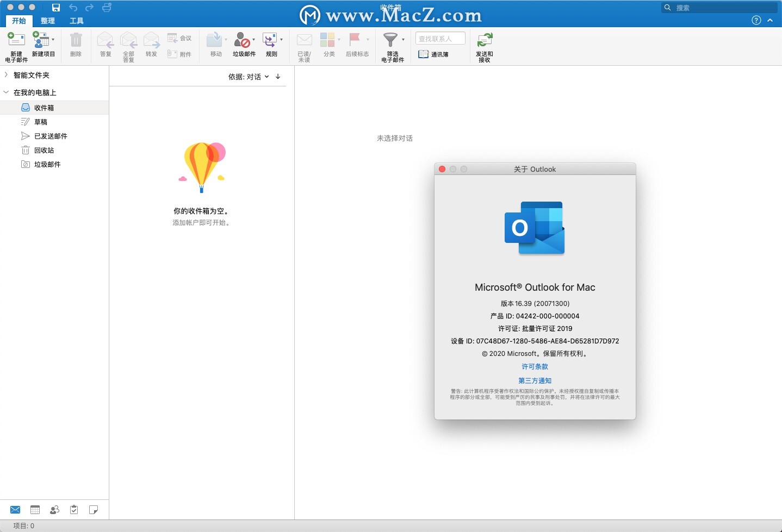Collapse the 在我的电脑上 tree node
Image resolution: width=782 pixels, height=532 pixels.
(6, 92)
